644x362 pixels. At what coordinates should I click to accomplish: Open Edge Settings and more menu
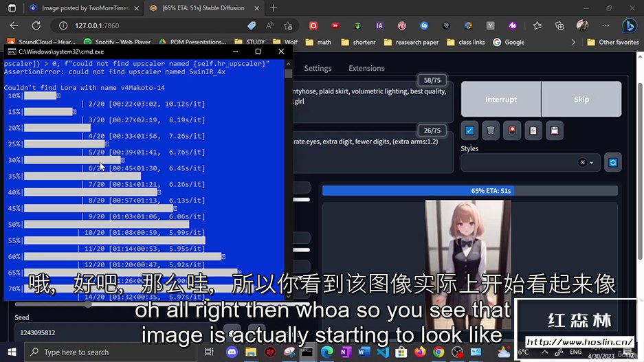point(606,25)
